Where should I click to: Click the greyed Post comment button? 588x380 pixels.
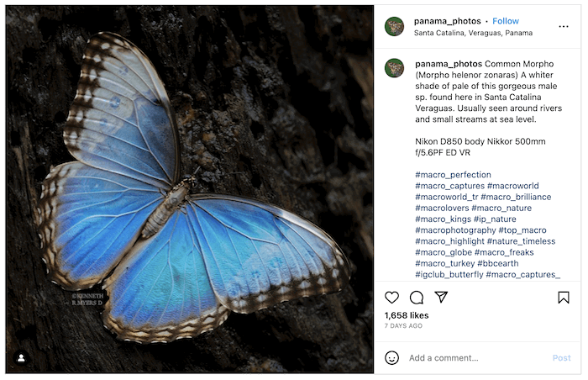point(561,358)
